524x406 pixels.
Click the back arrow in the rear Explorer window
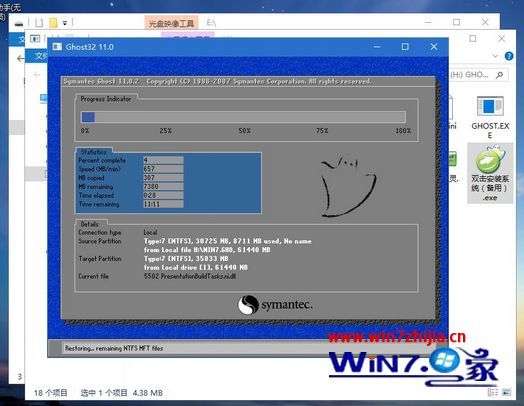click(x=20, y=58)
